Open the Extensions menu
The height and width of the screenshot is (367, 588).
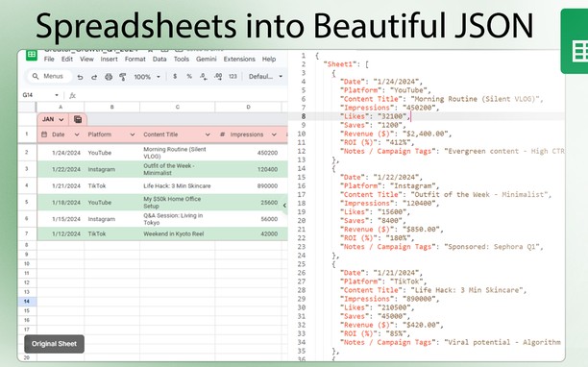point(239,59)
